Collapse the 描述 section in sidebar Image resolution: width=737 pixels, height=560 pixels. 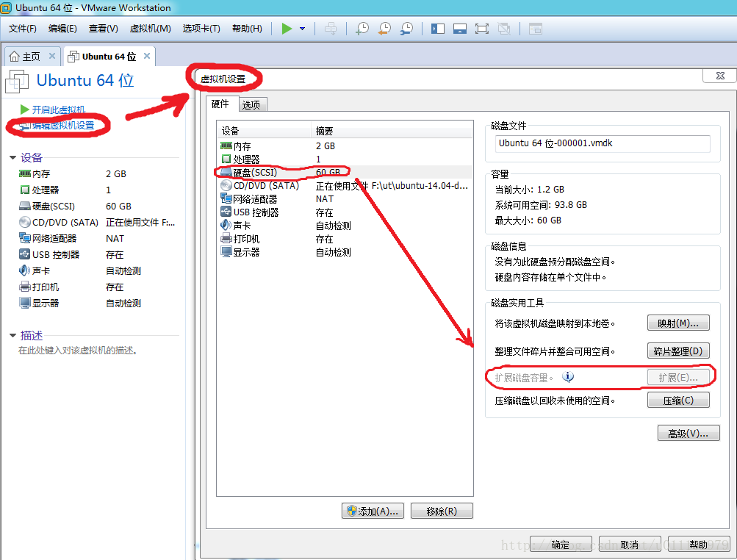click(13, 335)
